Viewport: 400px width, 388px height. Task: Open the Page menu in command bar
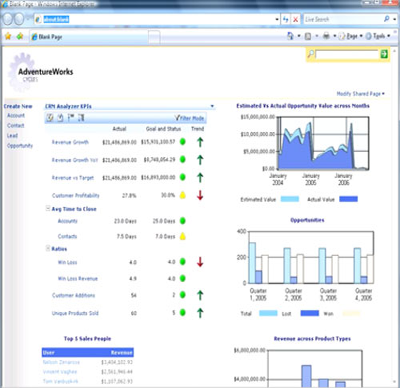point(351,36)
